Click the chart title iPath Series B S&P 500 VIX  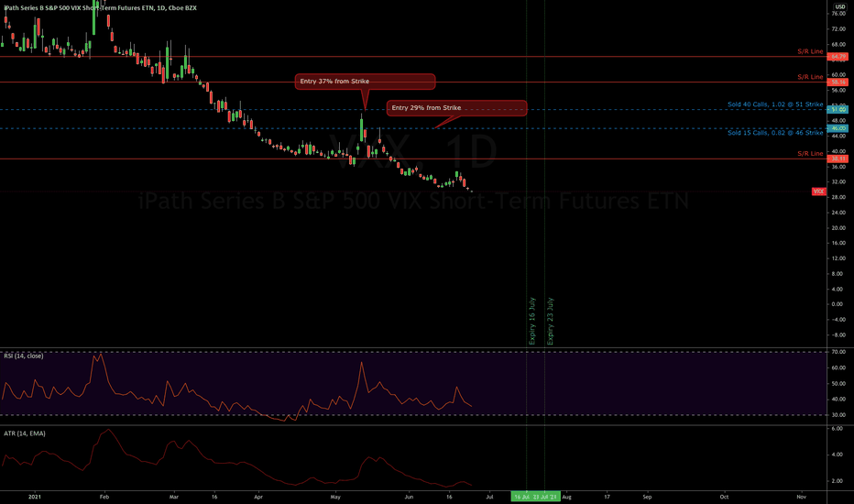pyautogui.click(x=100, y=7)
